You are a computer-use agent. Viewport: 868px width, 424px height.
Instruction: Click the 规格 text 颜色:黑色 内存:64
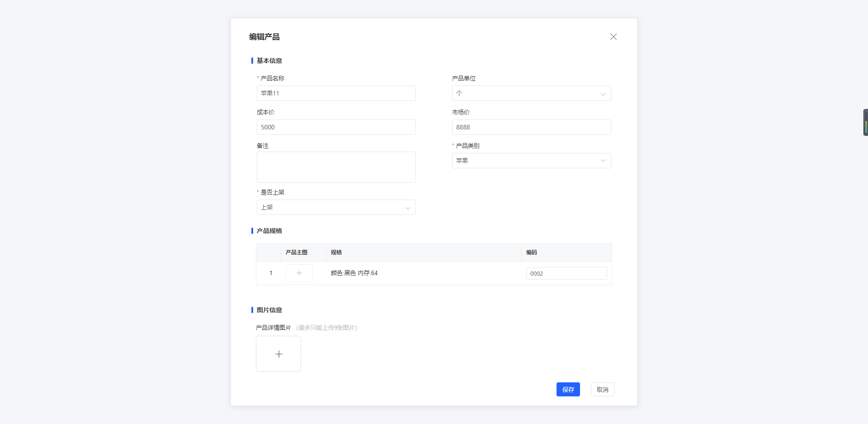click(354, 273)
